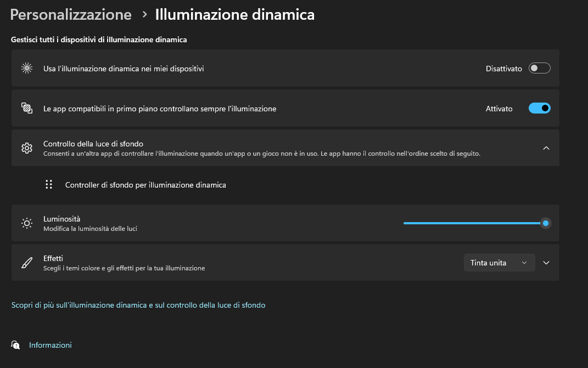
Task: Select Controller di sfondo per illuminazione dinamica
Action: tap(145, 185)
